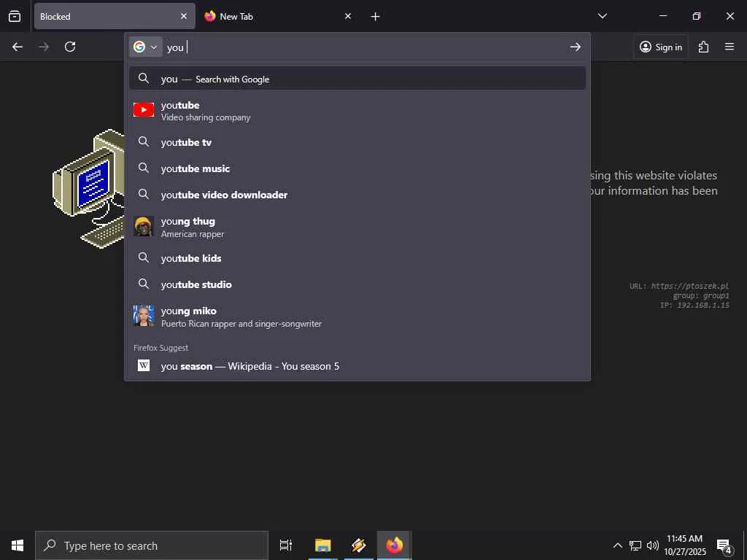Click the magnifier icon beside 'youtube tv'
This screenshot has width=747, height=560.
pyautogui.click(x=144, y=141)
